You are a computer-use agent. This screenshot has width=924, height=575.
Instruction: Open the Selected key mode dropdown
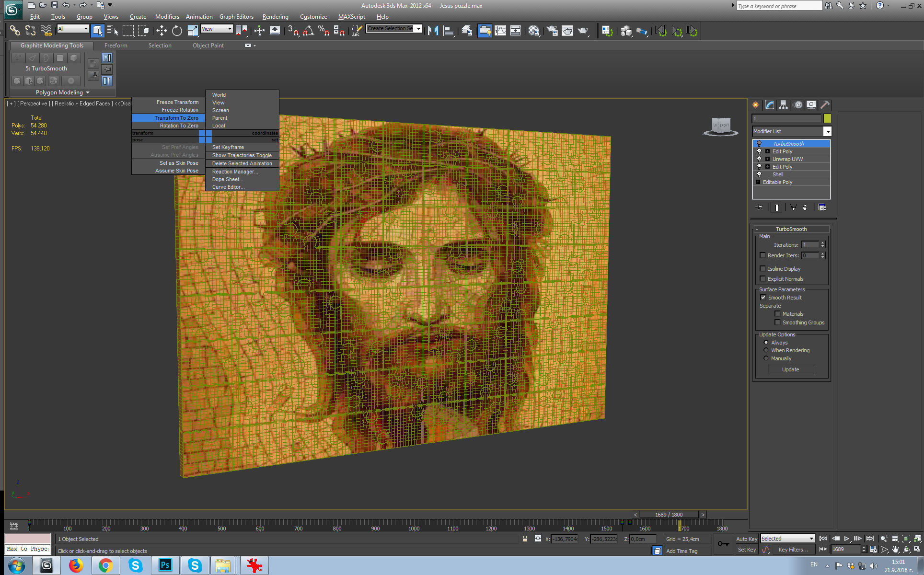pyautogui.click(x=787, y=539)
